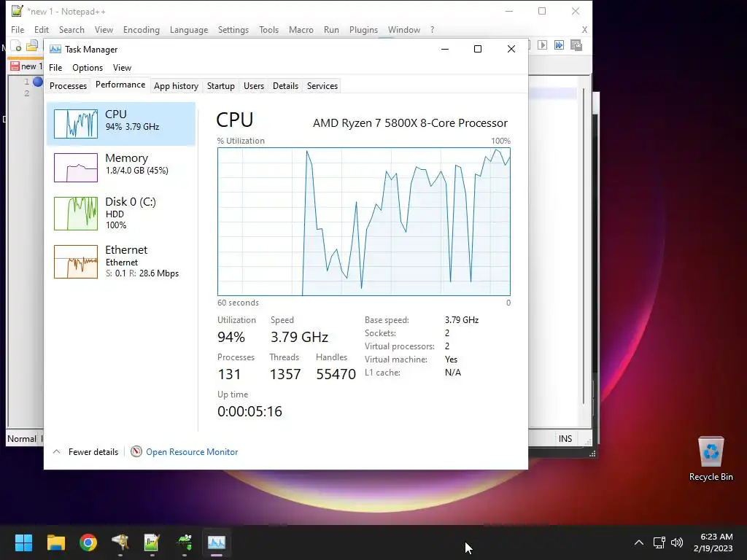Click Notepad++ Save recorded macro icon

tap(576, 45)
